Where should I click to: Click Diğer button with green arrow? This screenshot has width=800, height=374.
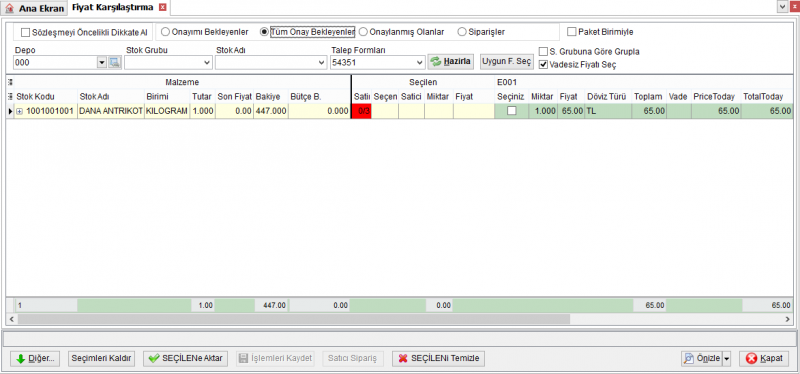(36, 358)
